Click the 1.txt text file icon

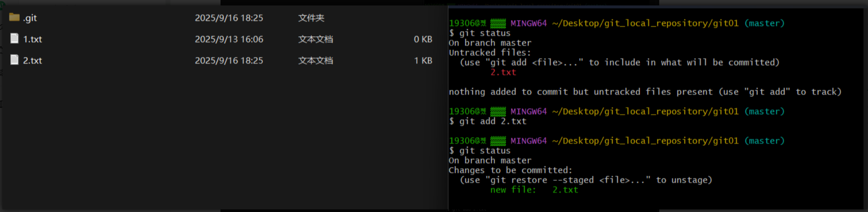[15, 39]
